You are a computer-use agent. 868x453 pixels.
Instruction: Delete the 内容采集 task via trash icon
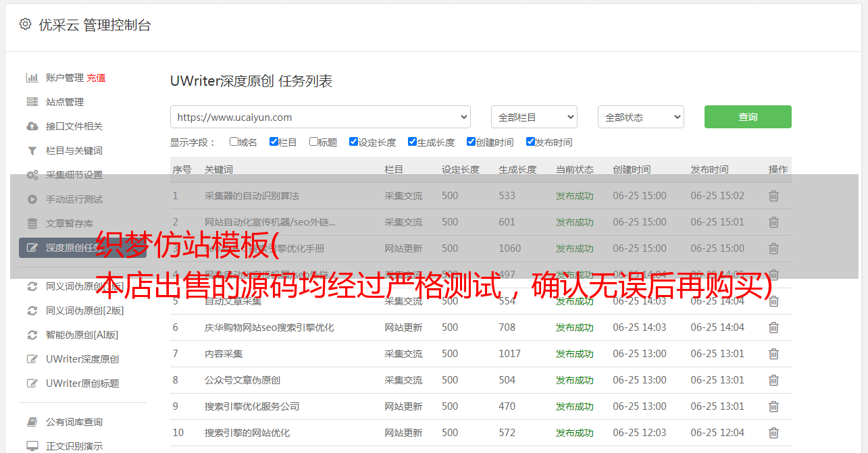click(x=774, y=354)
